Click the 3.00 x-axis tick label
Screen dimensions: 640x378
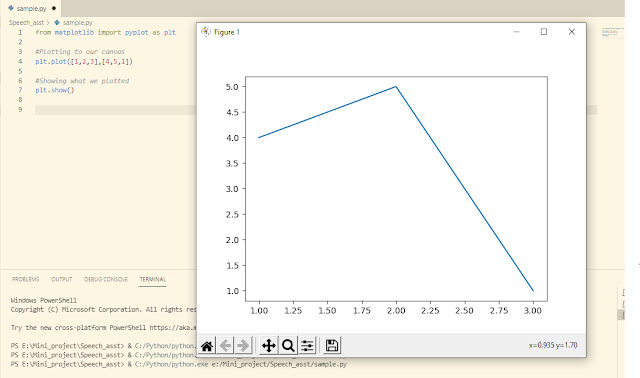pyautogui.click(x=533, y=311)
